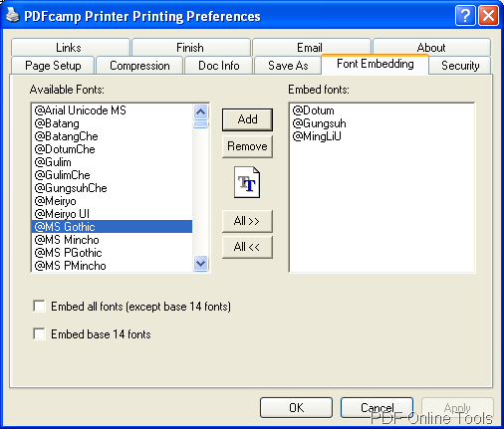Confirm settings with the OK button
Image resolution: width=504 pixels, height=429 pixels.
pos(296,407)
